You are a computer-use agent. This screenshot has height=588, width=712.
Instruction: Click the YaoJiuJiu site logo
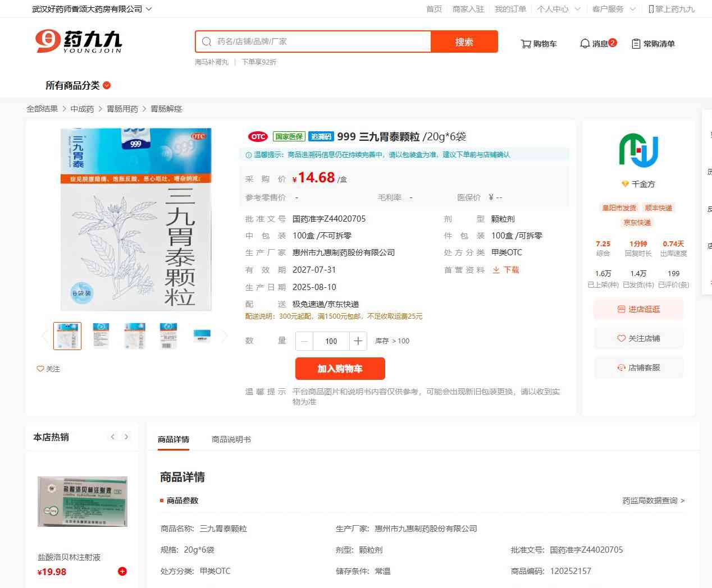coord(79,42)
